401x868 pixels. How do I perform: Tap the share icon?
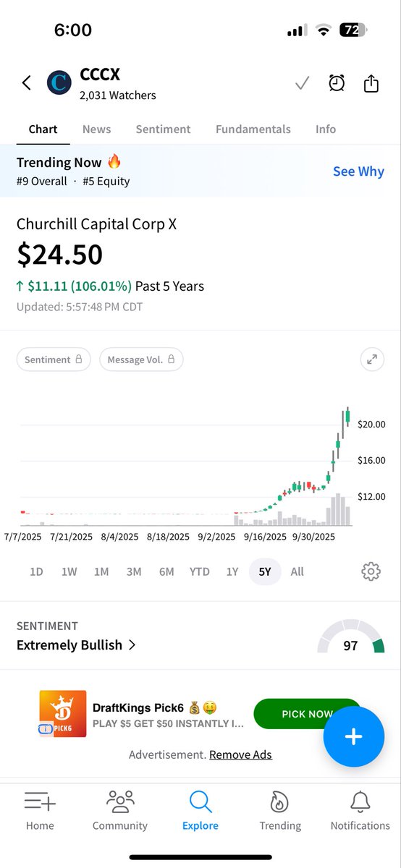pyautogui.click(x=371, y=83)
